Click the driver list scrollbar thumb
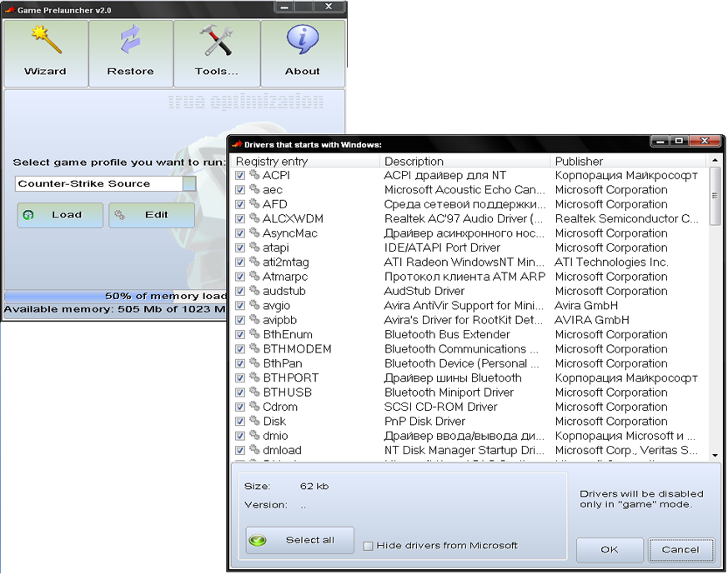Viewport: 728px width, 575px height. click(715, 196)
